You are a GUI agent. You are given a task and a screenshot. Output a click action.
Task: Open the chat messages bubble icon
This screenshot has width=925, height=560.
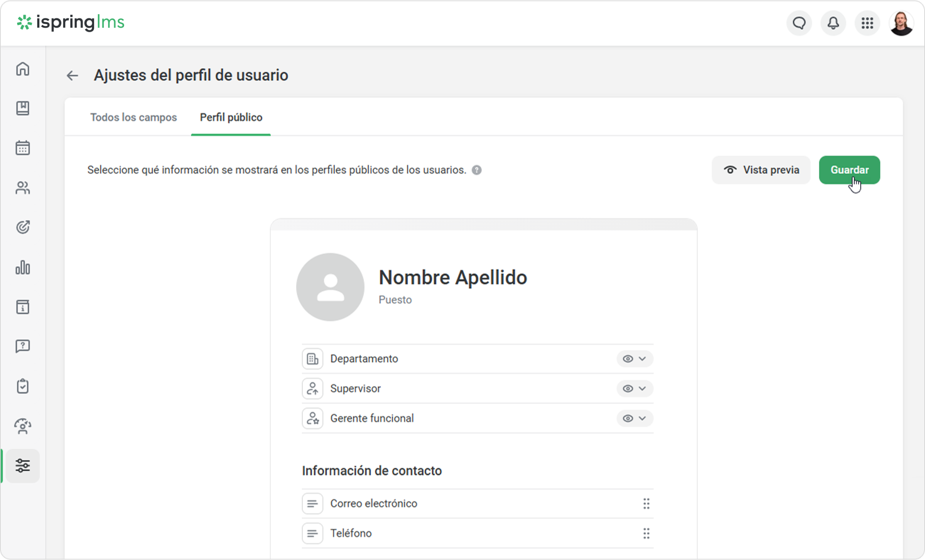pyautogui.click(x=799, y=23)
